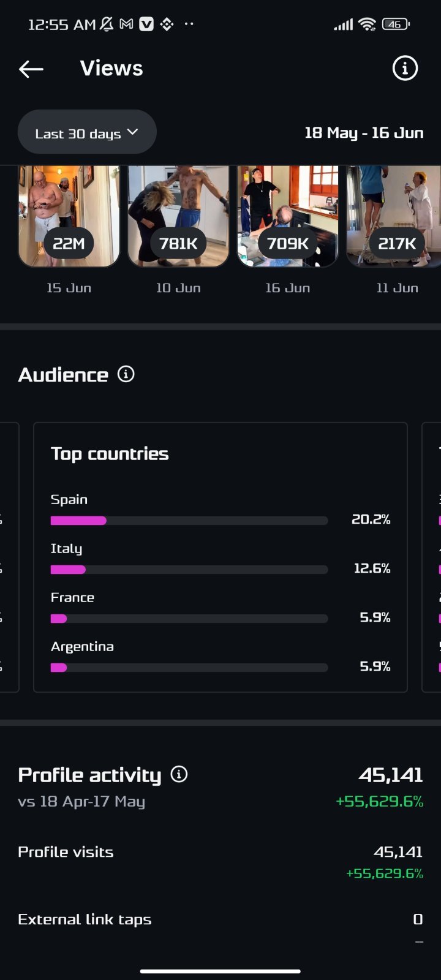
Task: Tap the back arrow icon
Action: [31, 69]
